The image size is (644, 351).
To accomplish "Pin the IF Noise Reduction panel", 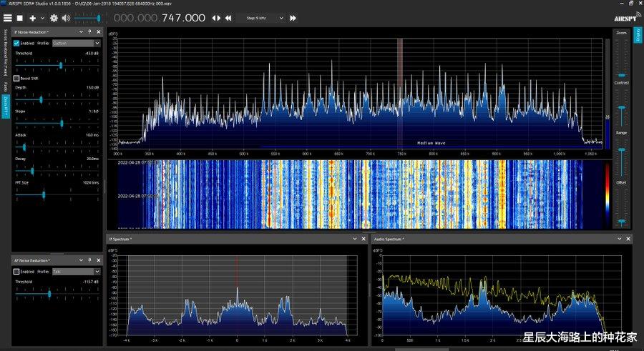I will click(89, 31).
